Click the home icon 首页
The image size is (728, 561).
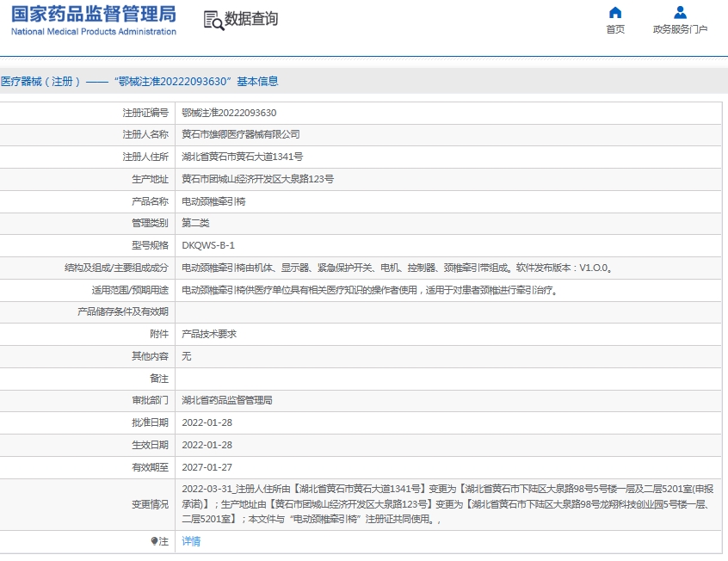point(615,13)
